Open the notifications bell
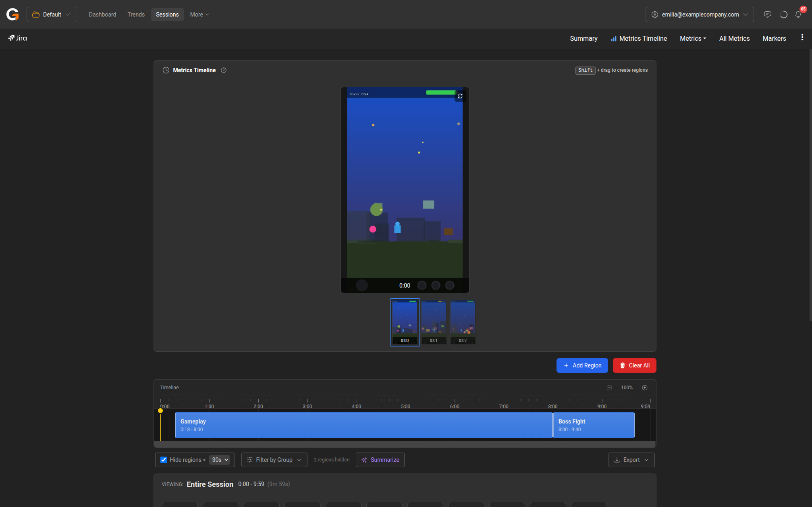The image size is (812, 507). click(x=798, y=15)
